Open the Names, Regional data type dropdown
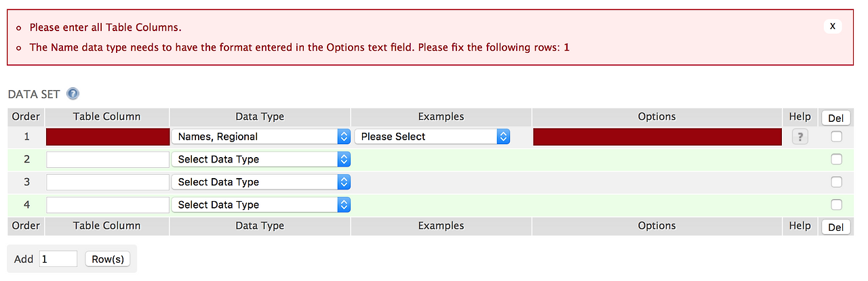 click(260, 137)
